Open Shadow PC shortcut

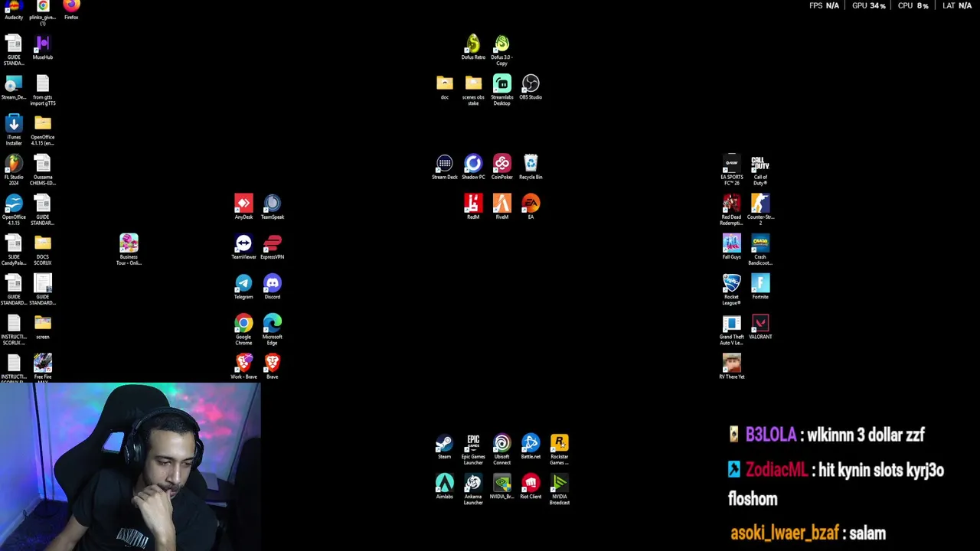473,167
